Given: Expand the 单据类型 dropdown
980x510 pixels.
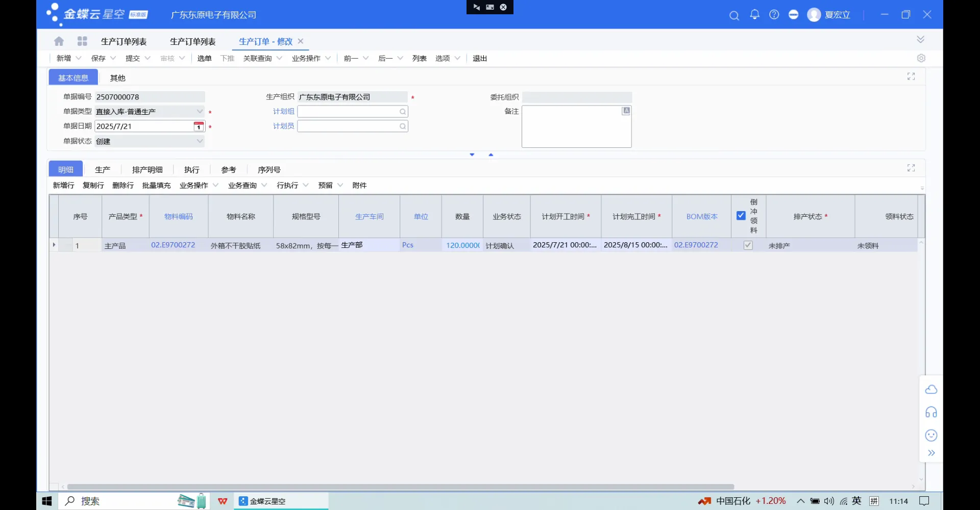Looking at the screenshot, I should [x=200, y=112].
